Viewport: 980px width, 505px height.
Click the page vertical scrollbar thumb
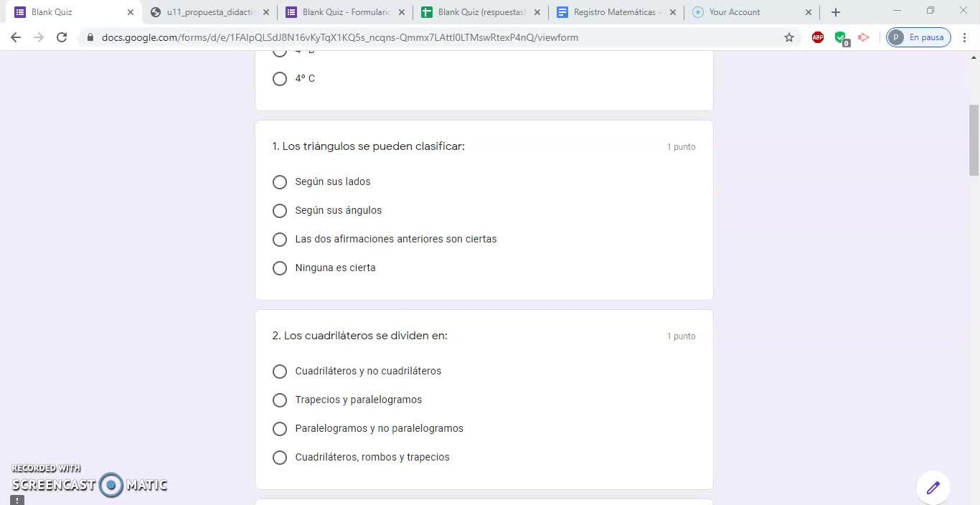[x=974, y=140]
